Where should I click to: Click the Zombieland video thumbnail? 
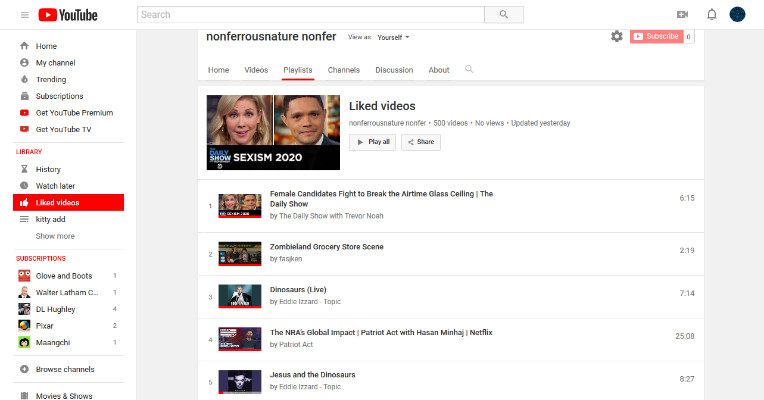(240, 254)
